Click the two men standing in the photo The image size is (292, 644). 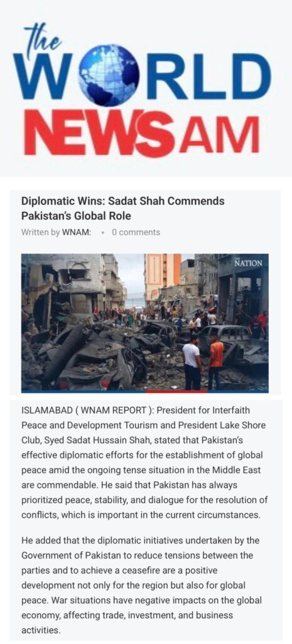(x=203, y=360)
